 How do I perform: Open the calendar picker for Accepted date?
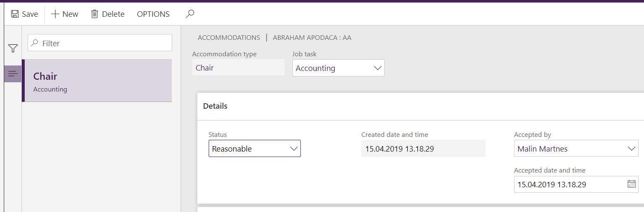coord(631,184)
